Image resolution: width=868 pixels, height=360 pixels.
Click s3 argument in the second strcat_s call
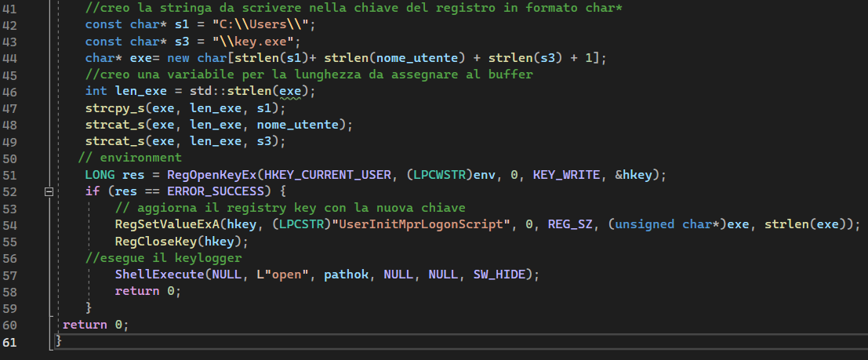click(264, 142)
